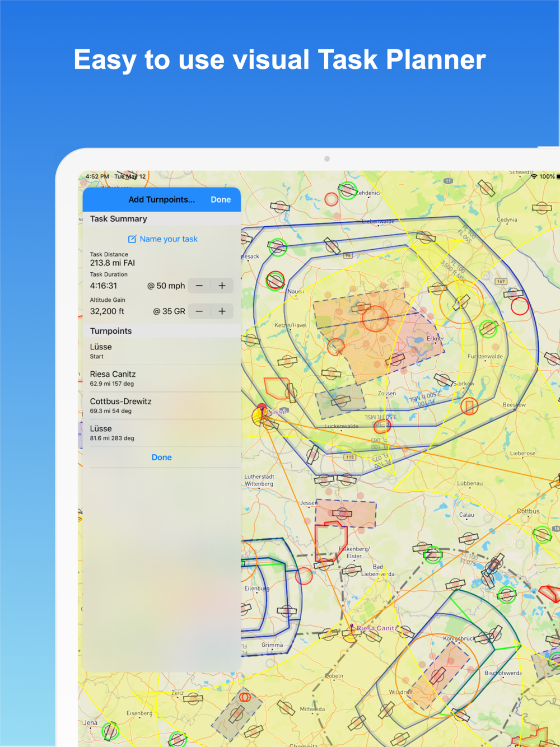Screen dimensions: 560x747
Task: Click the Name your task link
Action: [x=169, y=239]
